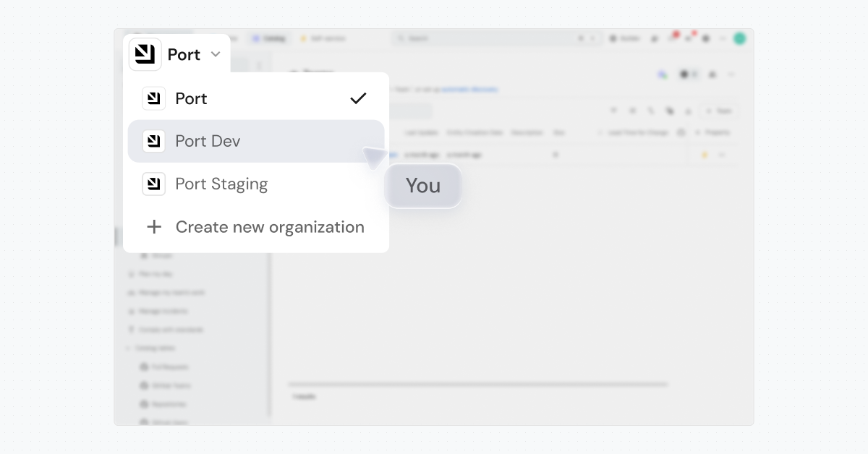Open the Port organization switcher chevron
Screen dimensions: 868x454
tap(216, 54)
